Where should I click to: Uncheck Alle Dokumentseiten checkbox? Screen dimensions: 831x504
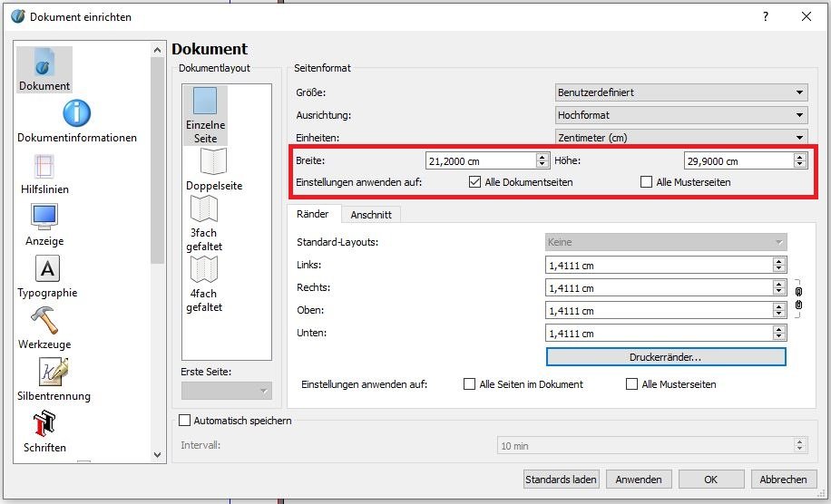(474, 182)
